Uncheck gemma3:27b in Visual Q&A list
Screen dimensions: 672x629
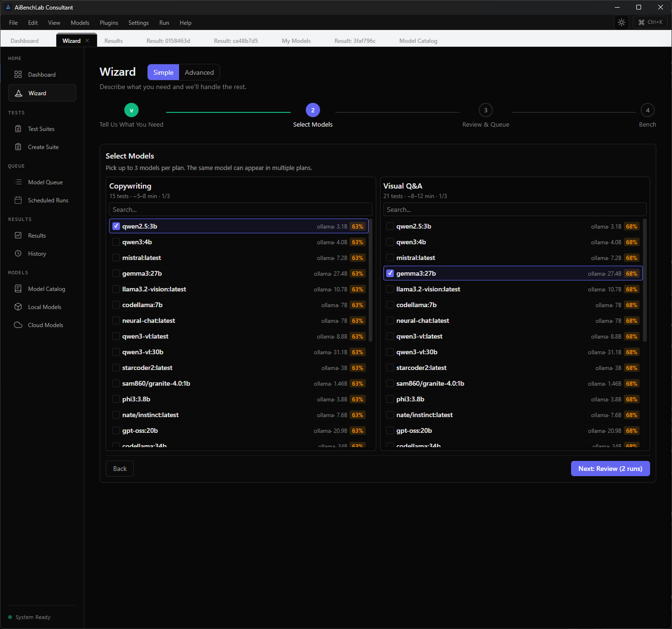pyautogui.click(x=390, y=273)
